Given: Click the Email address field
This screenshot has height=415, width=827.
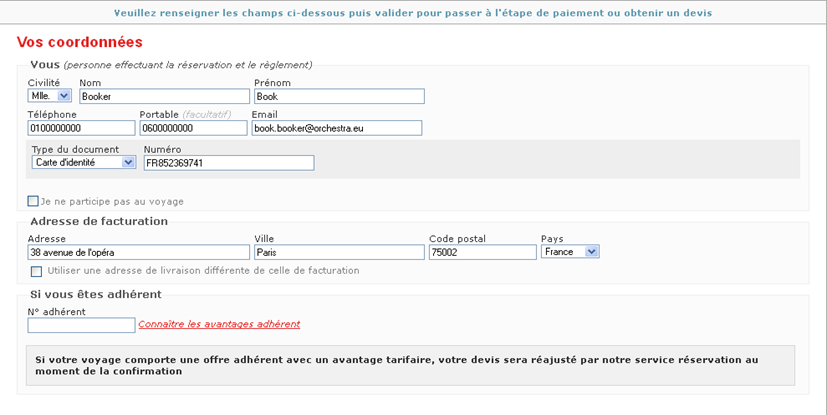Looking at the screenshot, I should (x=336, y=128).
